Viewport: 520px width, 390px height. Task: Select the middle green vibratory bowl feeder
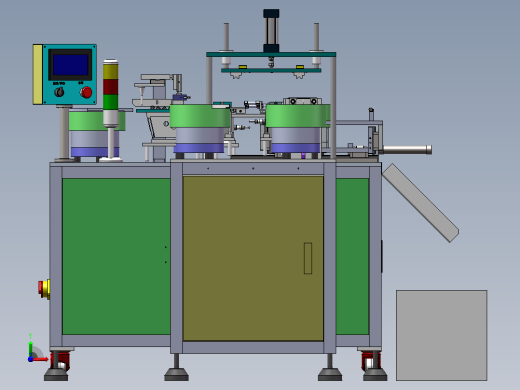tap(200, 128)
